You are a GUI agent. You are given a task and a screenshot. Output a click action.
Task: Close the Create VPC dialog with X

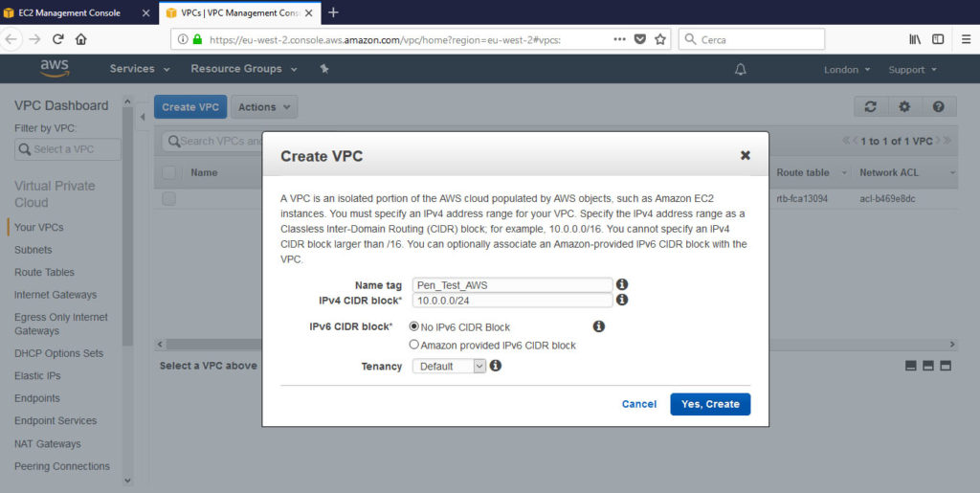pyautogui.click(x=745, y=155)
